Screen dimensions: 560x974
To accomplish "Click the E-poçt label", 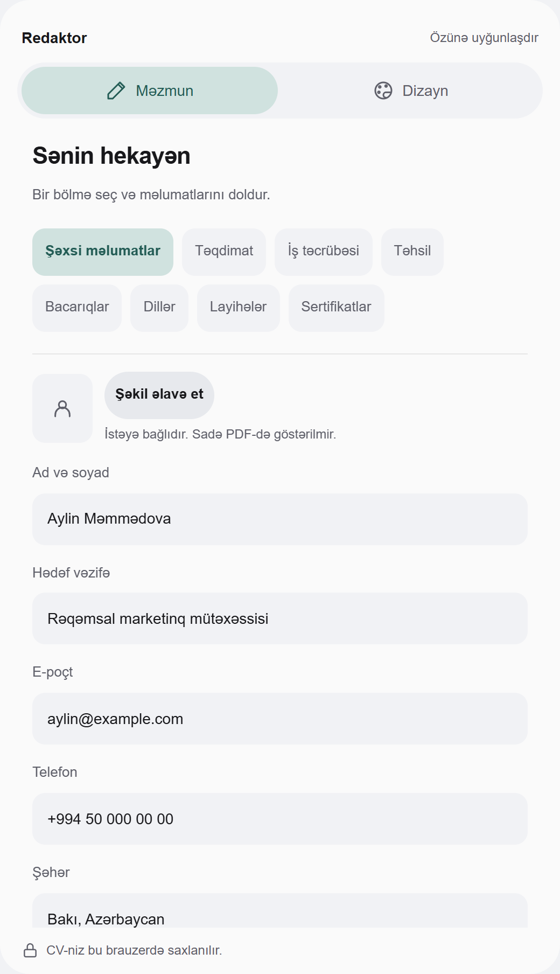I will [x=53, y=672].
